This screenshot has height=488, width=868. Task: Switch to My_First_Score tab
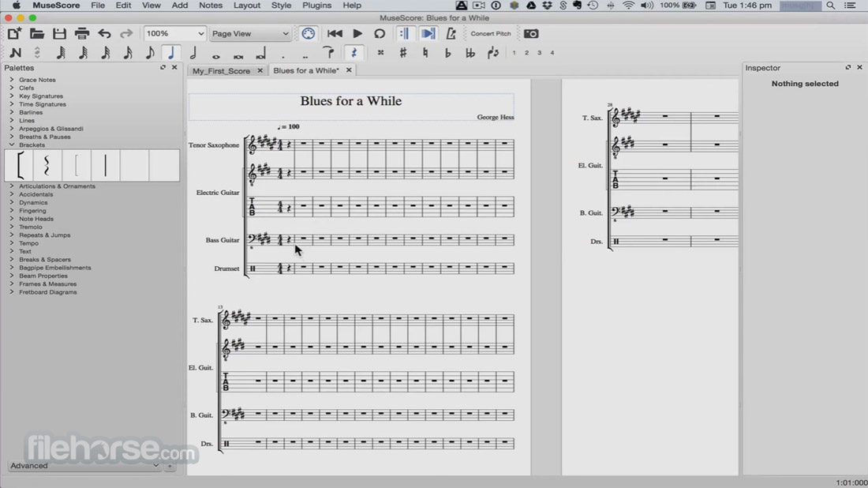pos(222,71)
